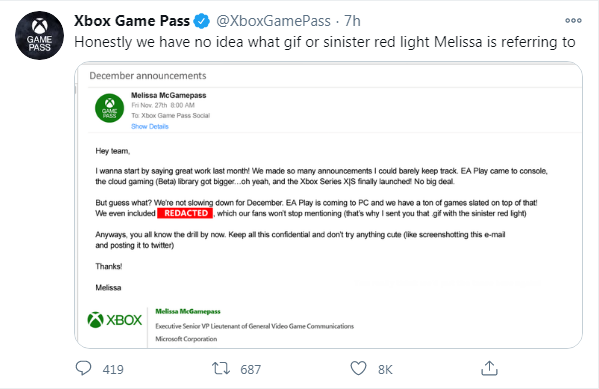
Task: Click the green Game Pass sender avatar
Action: (110, 108)
